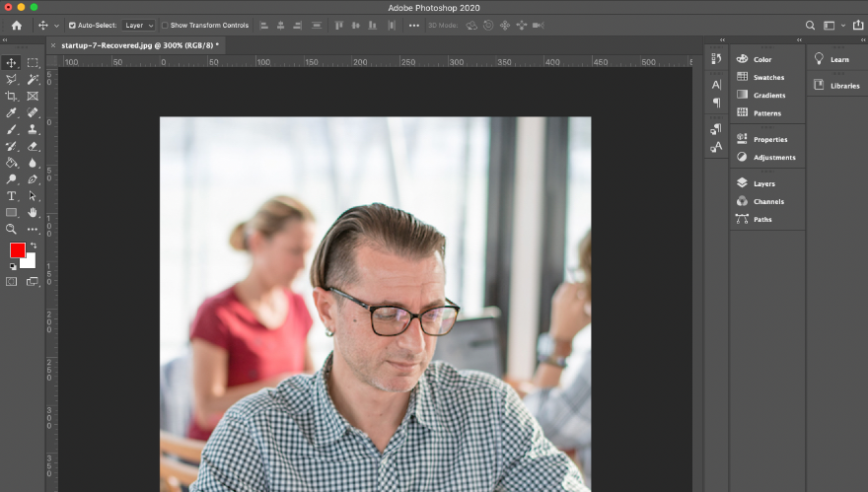Switch to the startup-7-Recovered.jpg document tab
This screenshot has width=868, height=492.
coord(136,44)
